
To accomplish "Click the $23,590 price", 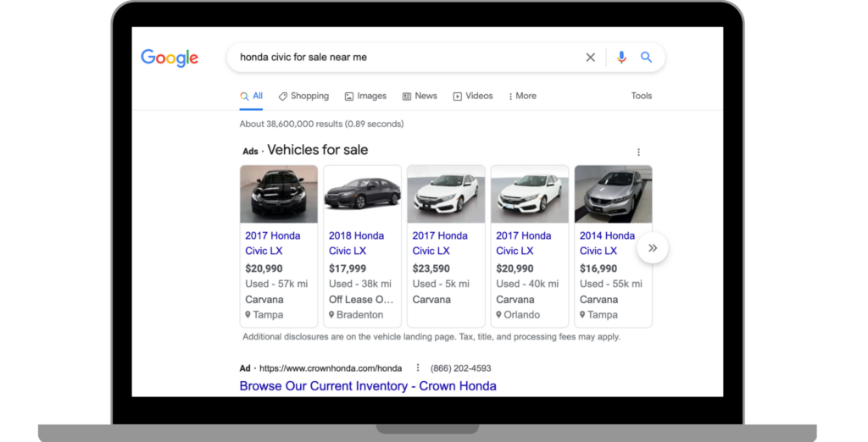I will click(x=431, y=269).
